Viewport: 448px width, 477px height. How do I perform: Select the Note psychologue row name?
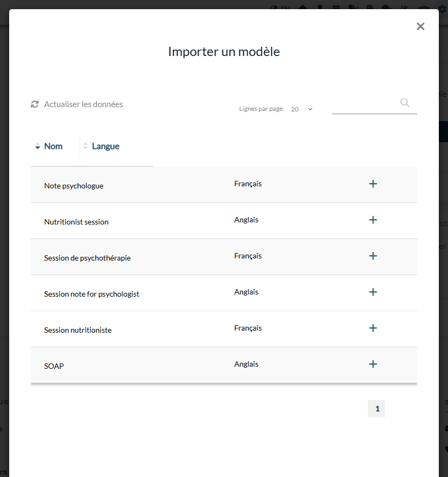click(x=74, y=186)
